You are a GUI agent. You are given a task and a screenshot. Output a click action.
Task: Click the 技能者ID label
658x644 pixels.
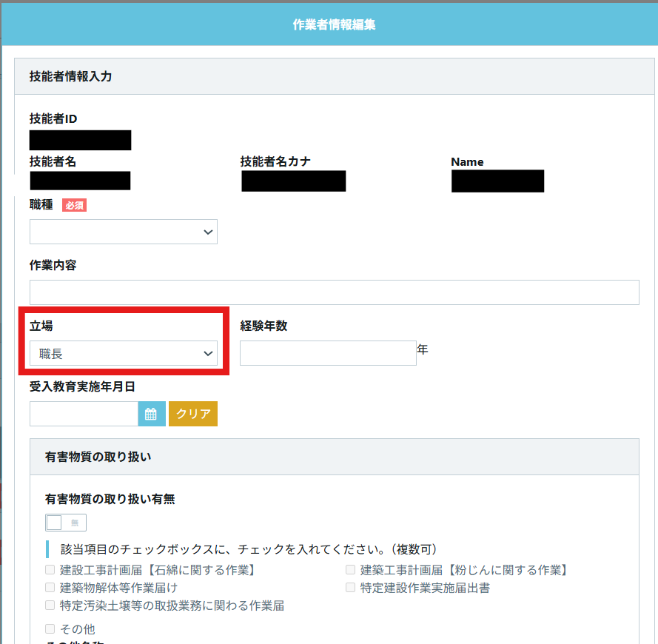(53, 119)
